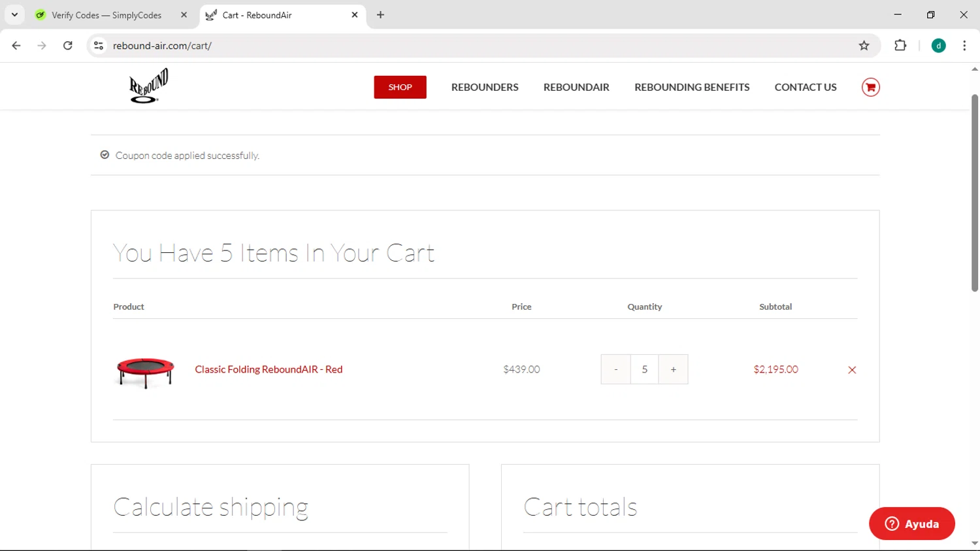Click 'You Have 5 Items In Your Cart' heading
The image size is (980, 551).
click(274, 253)
